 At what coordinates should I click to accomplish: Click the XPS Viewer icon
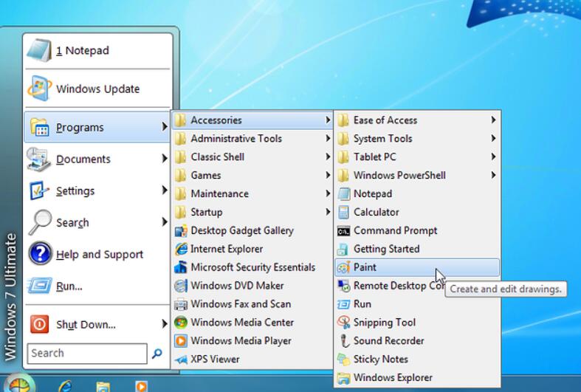(x=181, y=360)
